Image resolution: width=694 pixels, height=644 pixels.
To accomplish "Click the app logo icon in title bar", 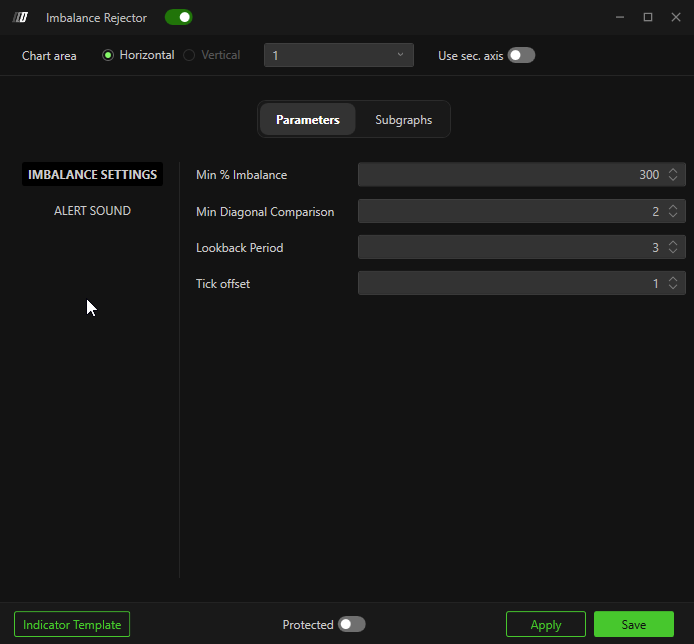I will click(20, 18).
